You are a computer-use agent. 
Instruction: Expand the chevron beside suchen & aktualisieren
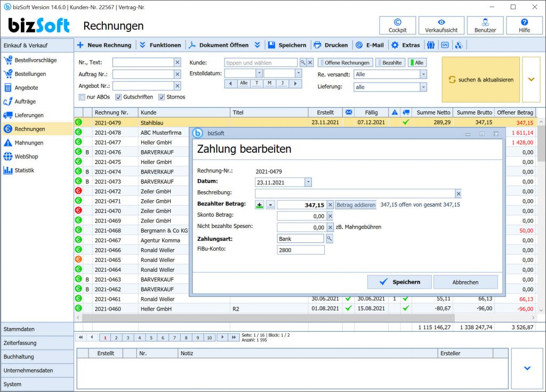click(x=531, y=80)
